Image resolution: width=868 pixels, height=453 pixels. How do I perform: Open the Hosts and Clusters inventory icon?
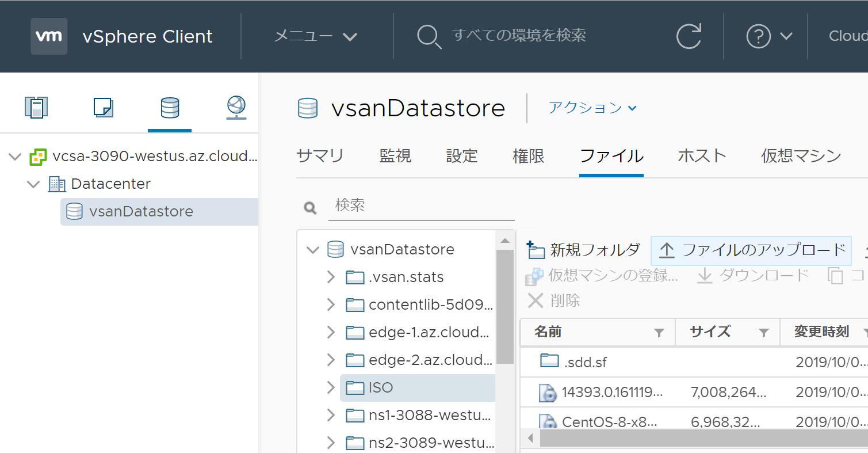[x=36, y=108]
